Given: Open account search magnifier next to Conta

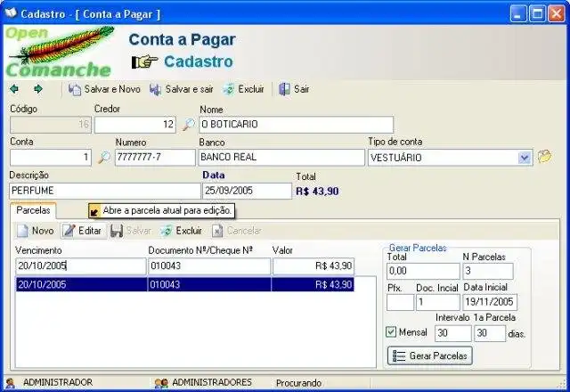Looking at the screenshot, I should [x=104, y=158].
